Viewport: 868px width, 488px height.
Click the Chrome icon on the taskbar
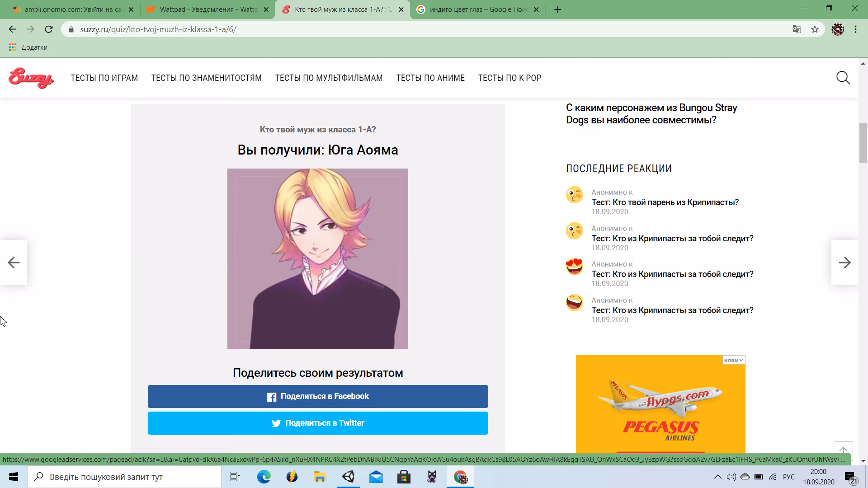tap(460, 477)
